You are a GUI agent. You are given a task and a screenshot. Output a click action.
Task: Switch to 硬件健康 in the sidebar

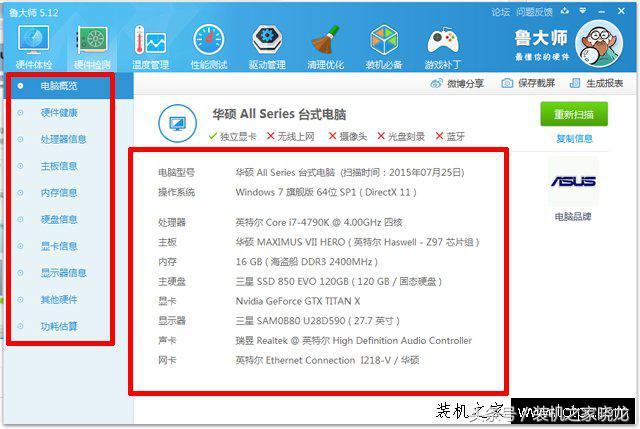(x=58, y=112)
